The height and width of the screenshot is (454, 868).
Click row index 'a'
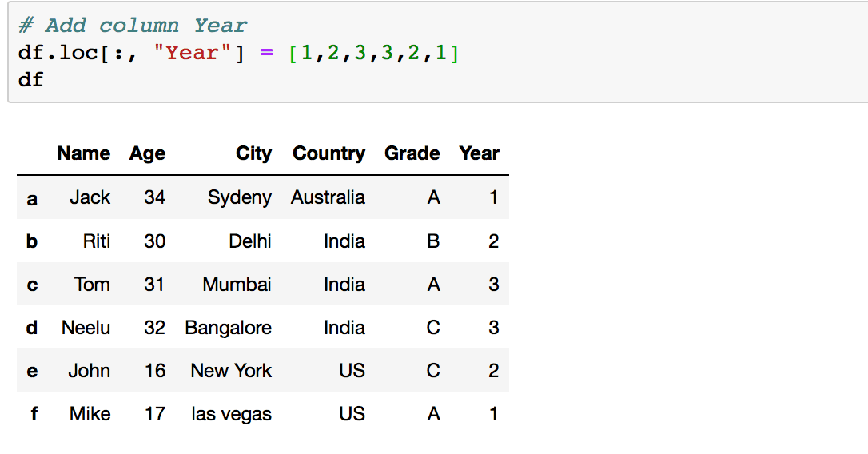point(32,199)
